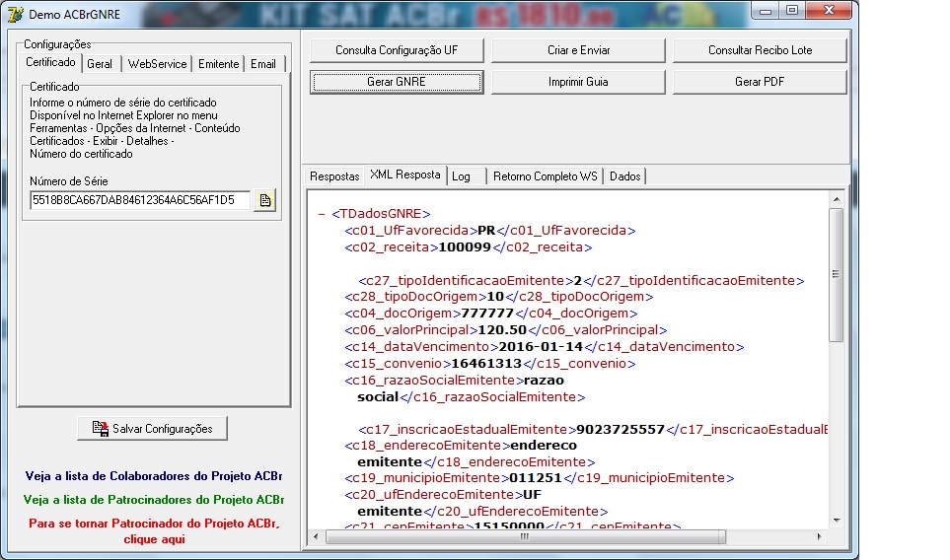Click the inscricaoEstadual value 9023725557

pyautogui.click(x=621, y=429)
